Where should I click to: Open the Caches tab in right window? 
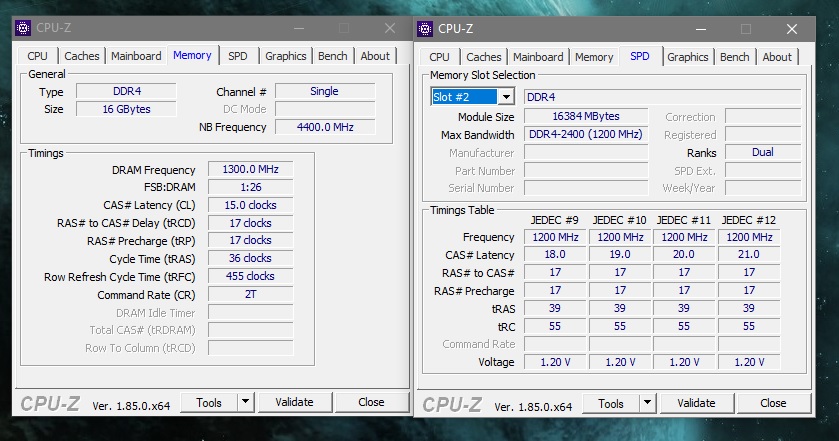(484, 57)
